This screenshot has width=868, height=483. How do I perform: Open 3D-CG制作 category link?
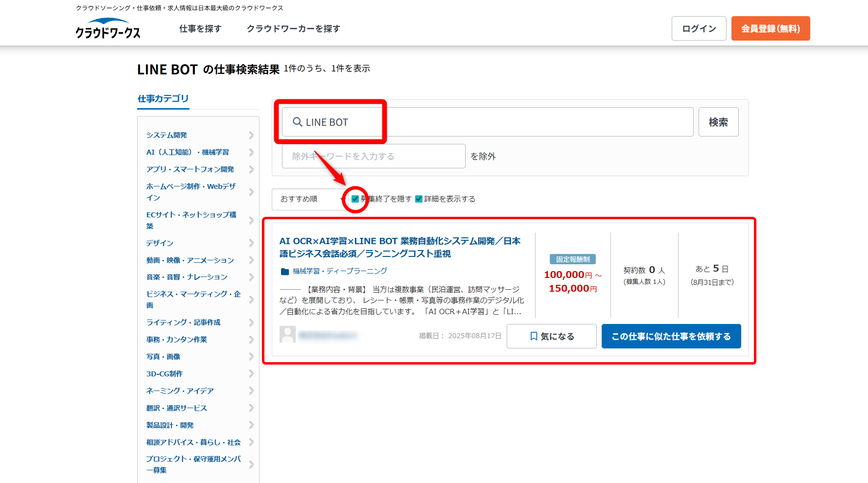click(164, 373)
